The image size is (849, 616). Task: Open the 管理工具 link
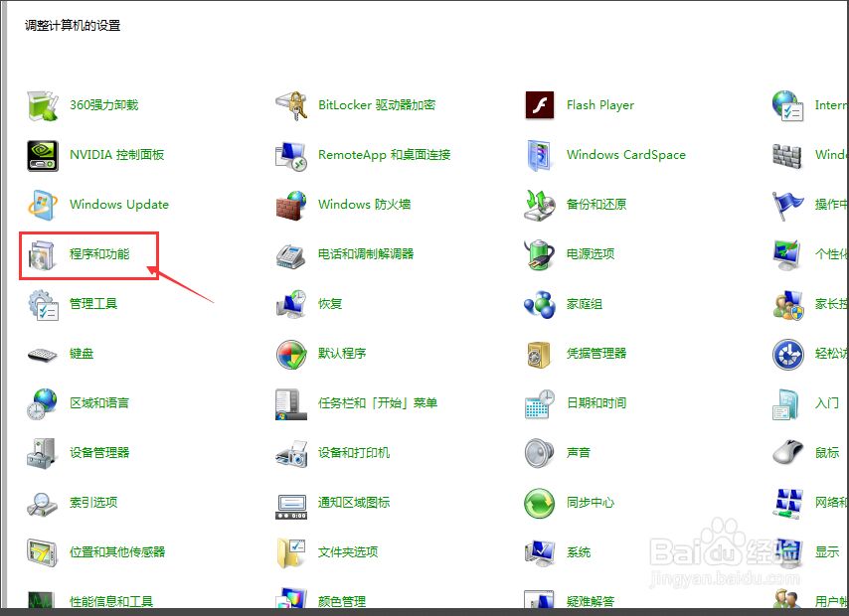click(x=93, y=304)
